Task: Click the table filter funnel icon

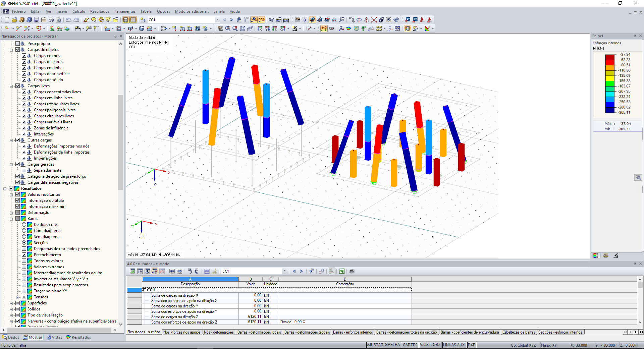Action: [x=312, y=271]
